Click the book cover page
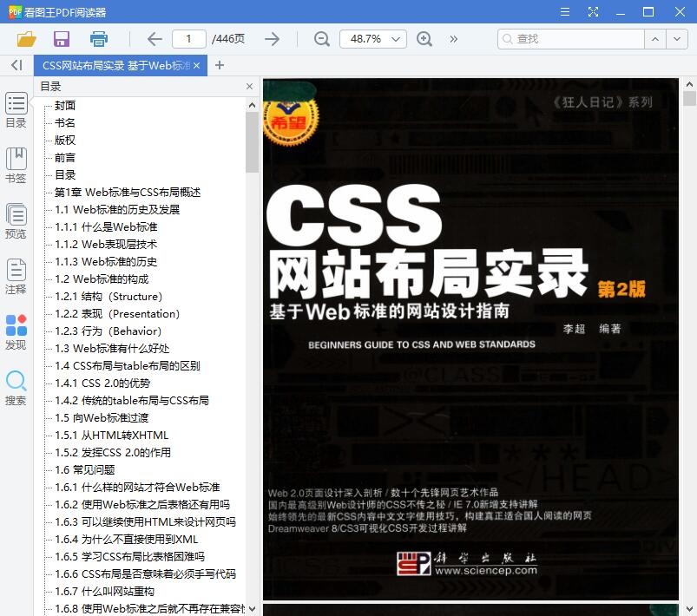This screenshot has height=616, width=697. click(470, 339)
